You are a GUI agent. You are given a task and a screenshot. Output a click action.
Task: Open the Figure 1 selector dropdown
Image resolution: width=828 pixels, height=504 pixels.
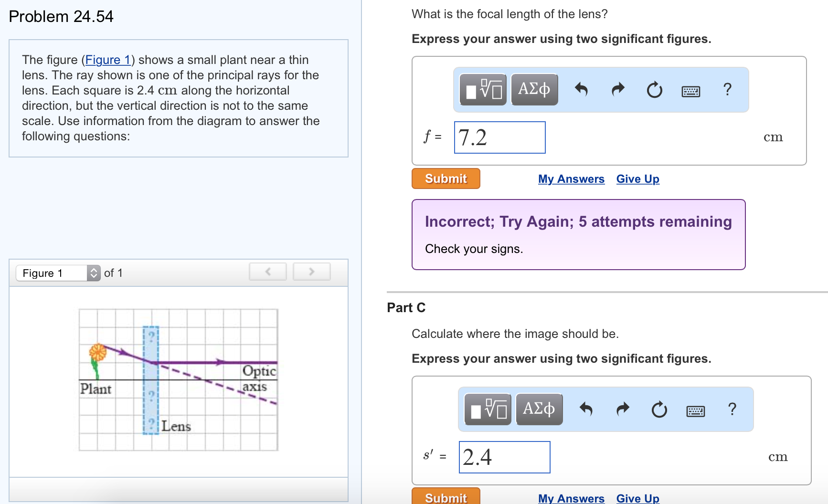click(x=58, y=273)
